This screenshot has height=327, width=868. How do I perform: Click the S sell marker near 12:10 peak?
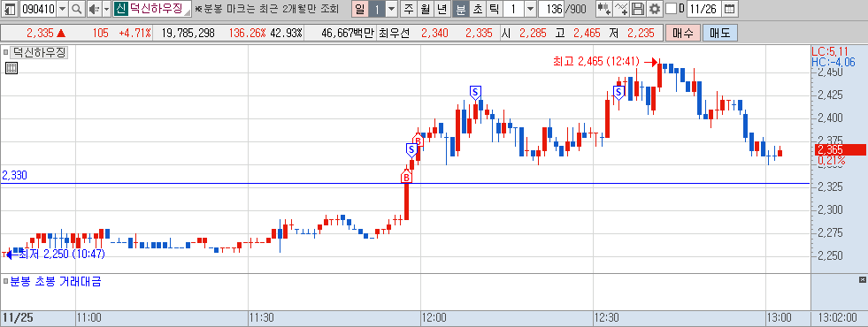click(x=475, y=93)
